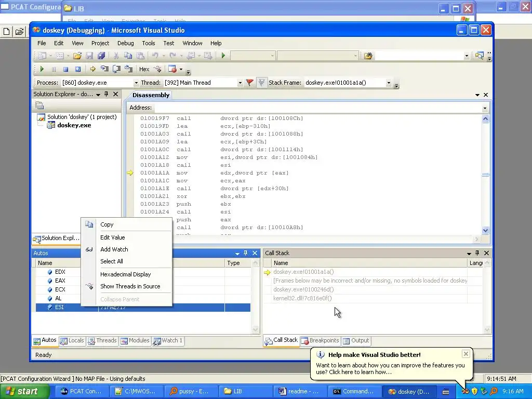The width and height of the screenshot is (532, 399).
Task: Click the red Flag Thread icon
Action: click(250, 83)
